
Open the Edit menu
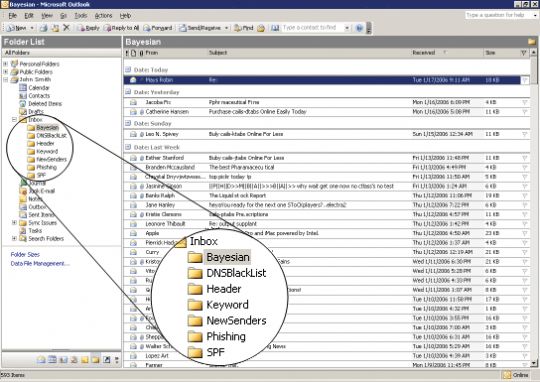(29, 16)
